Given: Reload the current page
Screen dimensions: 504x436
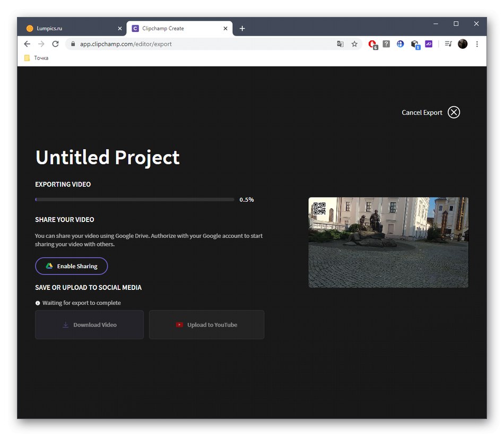Looking at the screenshot, I should 55,44.
